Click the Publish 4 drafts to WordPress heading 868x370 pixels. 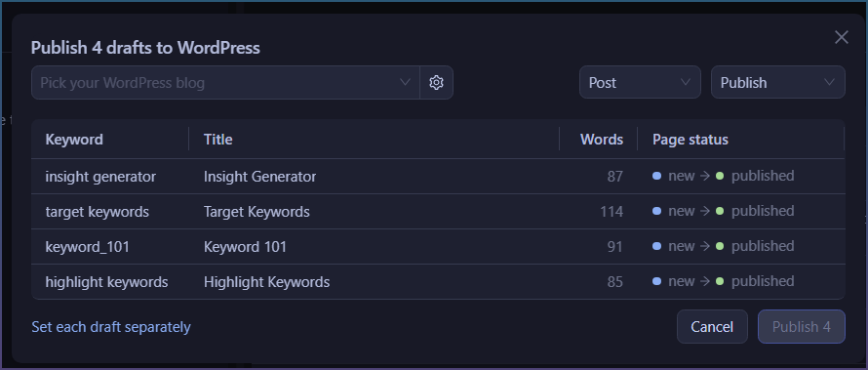145,48
